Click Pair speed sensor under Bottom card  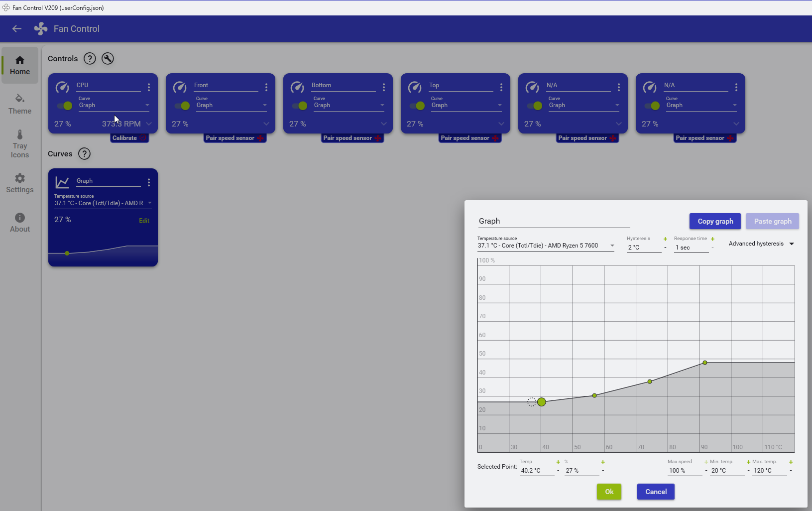(352, 138)
